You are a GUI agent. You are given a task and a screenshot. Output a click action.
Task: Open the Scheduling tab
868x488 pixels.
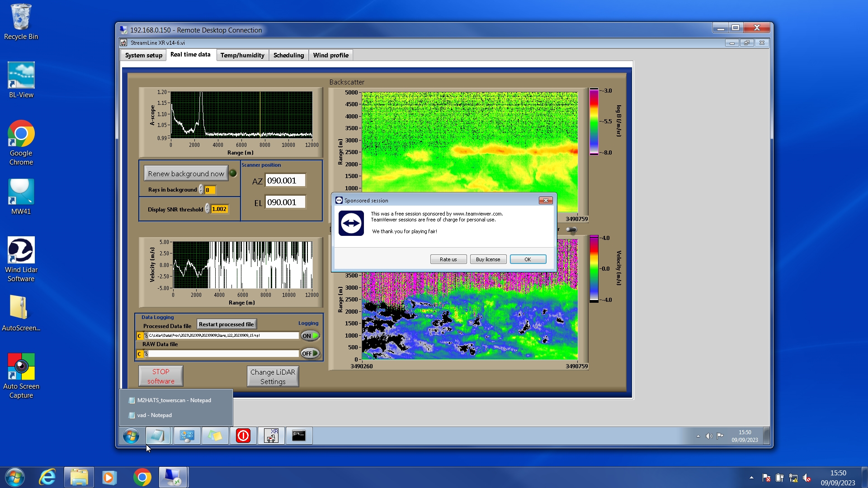[x=288, y=55]
